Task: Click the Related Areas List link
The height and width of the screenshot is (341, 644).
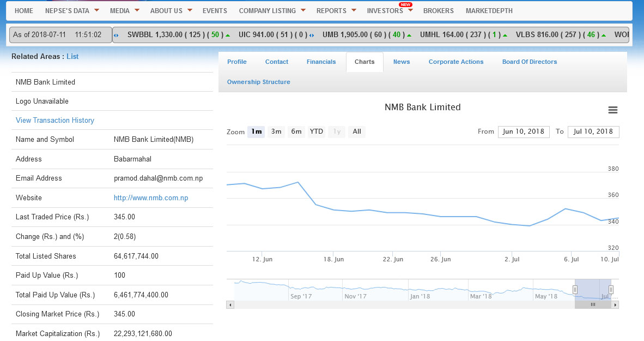Action: 72,57
